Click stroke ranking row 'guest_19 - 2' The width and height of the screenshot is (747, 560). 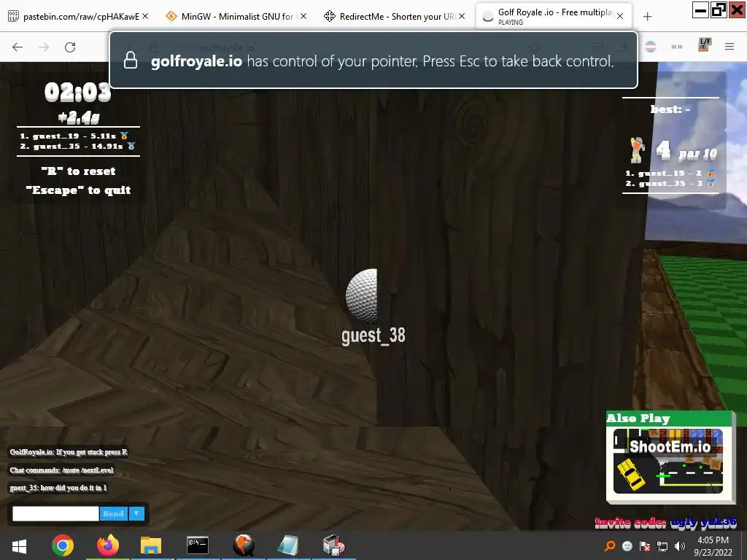pyautogui.click(x=670, y=173)
